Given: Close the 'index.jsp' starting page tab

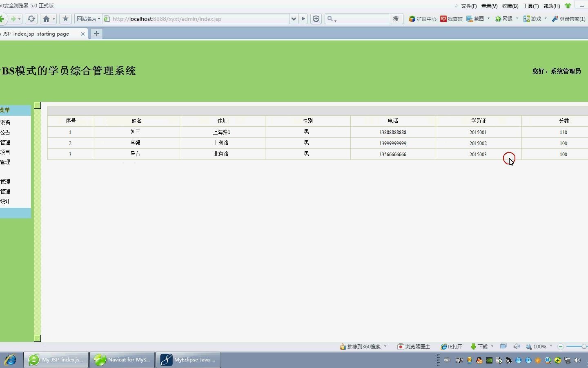Looking at the screenshot, I should (x=83, y=34).
